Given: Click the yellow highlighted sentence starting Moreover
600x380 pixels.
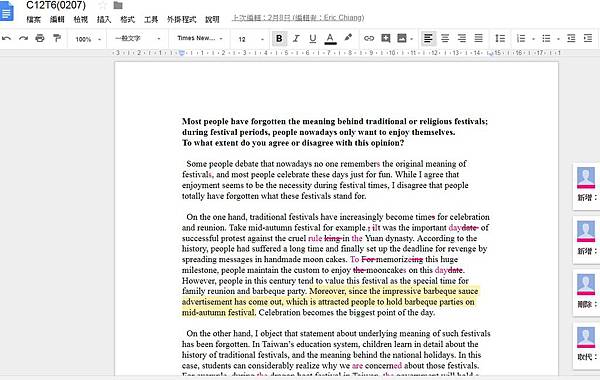Looking at the screenshot, I should pos(330,302).
